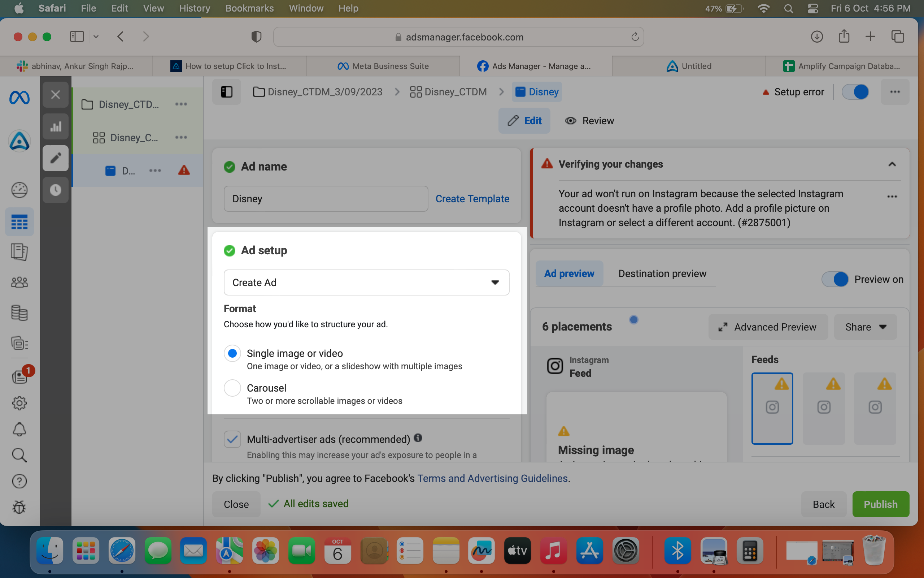Open Advanced Preview
This screenshot has width=924, height=578.
(x=768, y=327)
